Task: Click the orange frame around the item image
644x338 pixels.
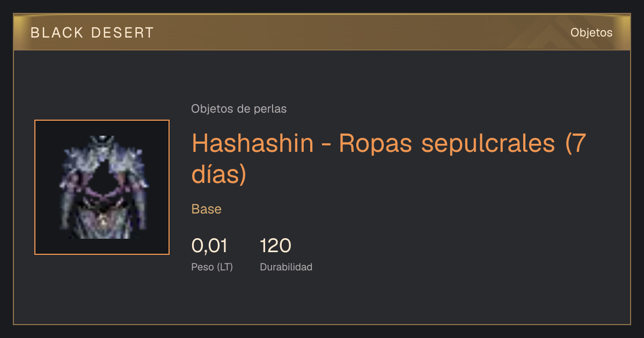Action: click(102, 187)
